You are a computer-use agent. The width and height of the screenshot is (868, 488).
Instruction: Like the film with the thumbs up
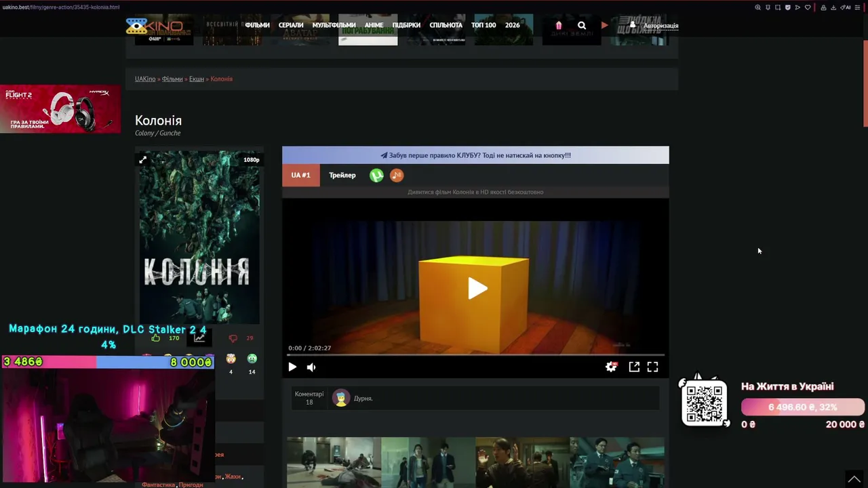156,338
